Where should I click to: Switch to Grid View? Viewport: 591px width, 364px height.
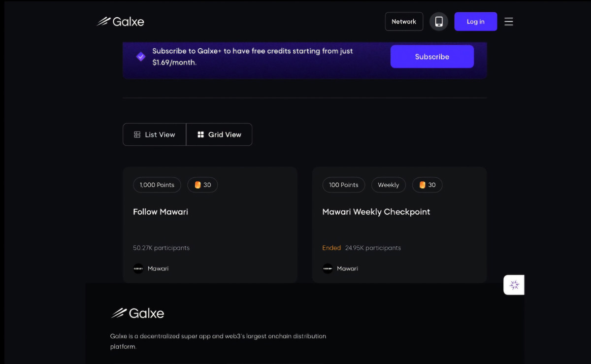pyautogui.click(x=219, y=134)
